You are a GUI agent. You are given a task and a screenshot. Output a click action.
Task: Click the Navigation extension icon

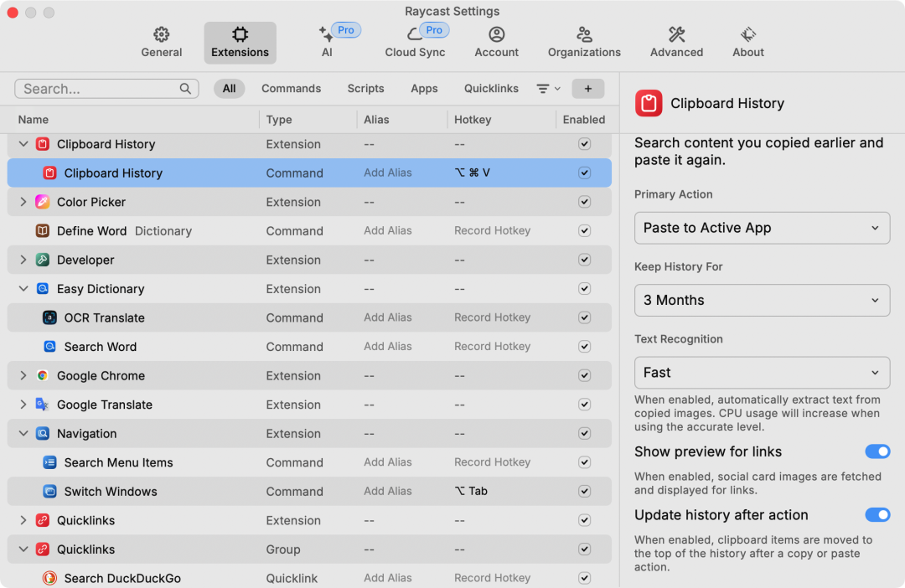[x=43, y=433]
